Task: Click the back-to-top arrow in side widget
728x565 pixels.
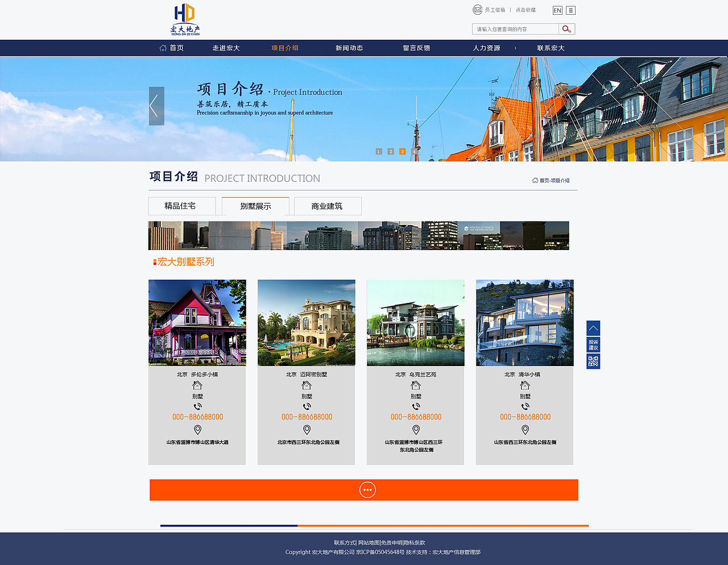Action: pos(593,329)
